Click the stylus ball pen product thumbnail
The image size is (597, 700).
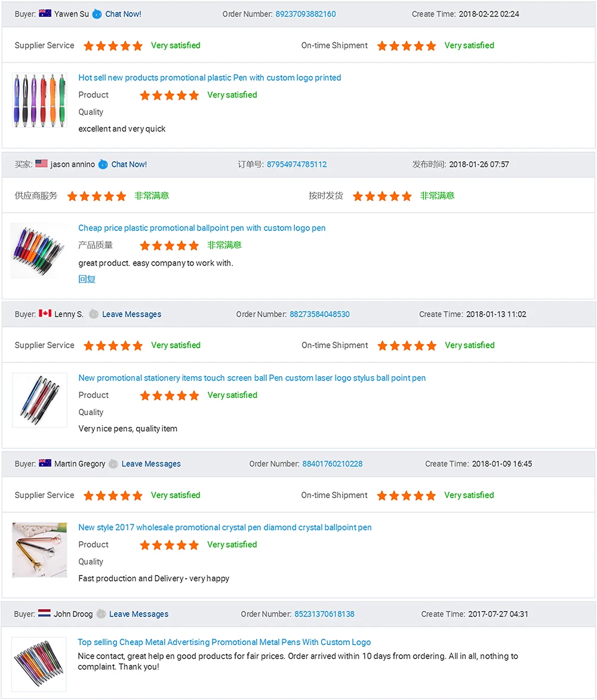[39, 400]
